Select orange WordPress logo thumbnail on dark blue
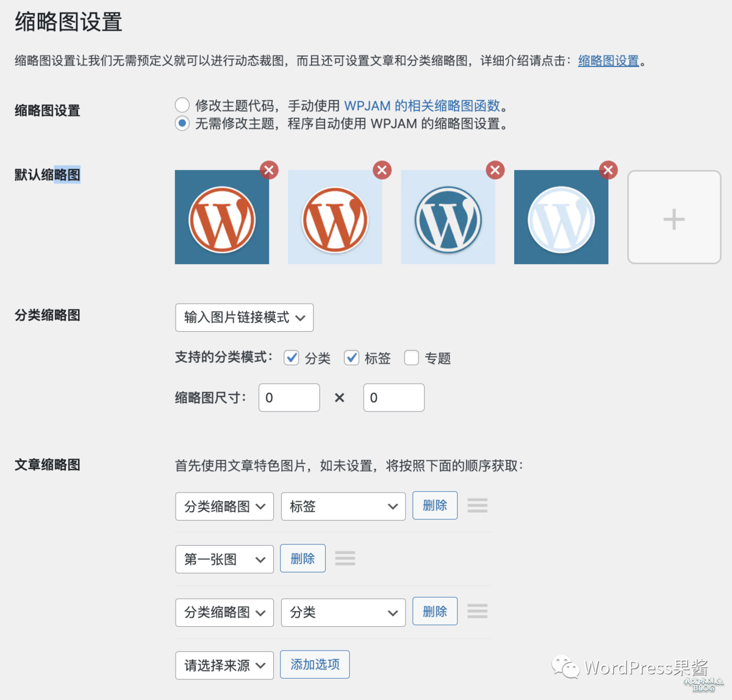This screenshot has width=732, height=700. click(x=222, y=217)
